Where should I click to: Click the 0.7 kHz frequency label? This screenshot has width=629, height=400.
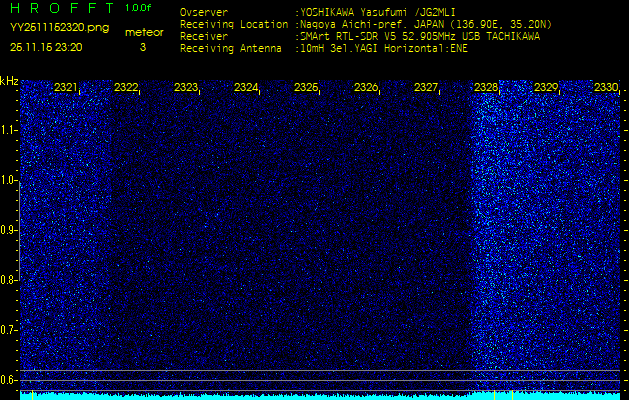pyautogui.click(x=8, y=330)
